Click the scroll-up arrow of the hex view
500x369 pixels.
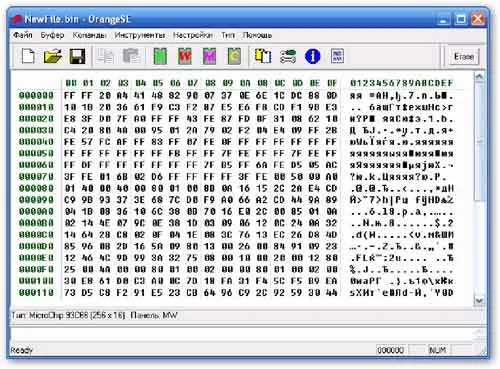pyautogui.click(x=479, y=77)
